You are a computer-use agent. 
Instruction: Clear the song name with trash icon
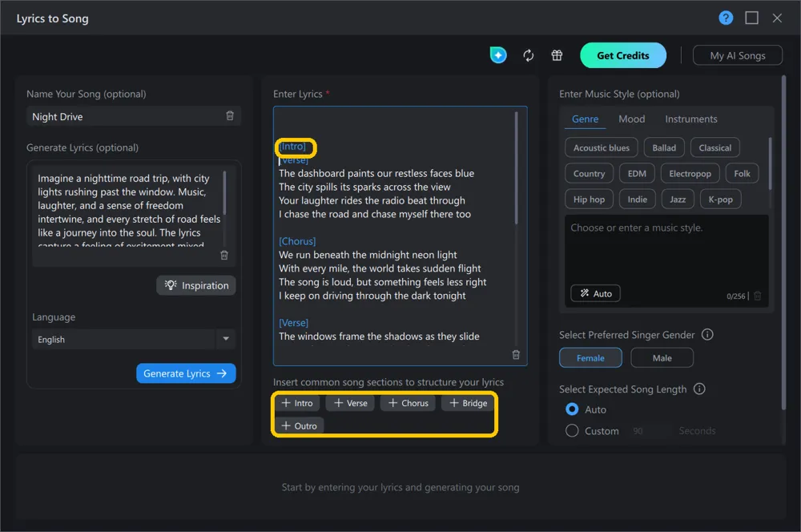pyautogui.click(x=230, y=116)
